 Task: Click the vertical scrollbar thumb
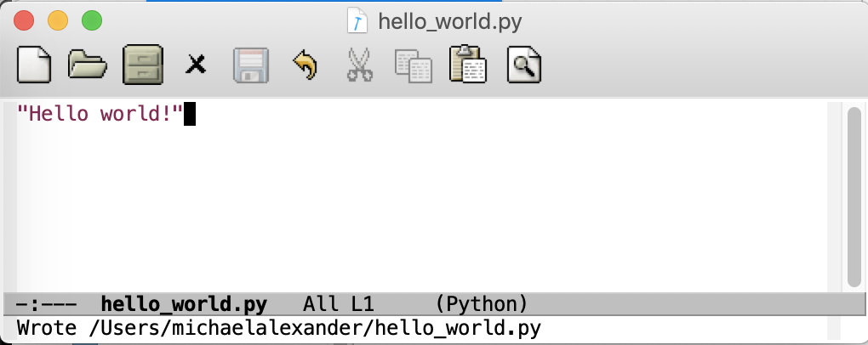click(854, 196)
